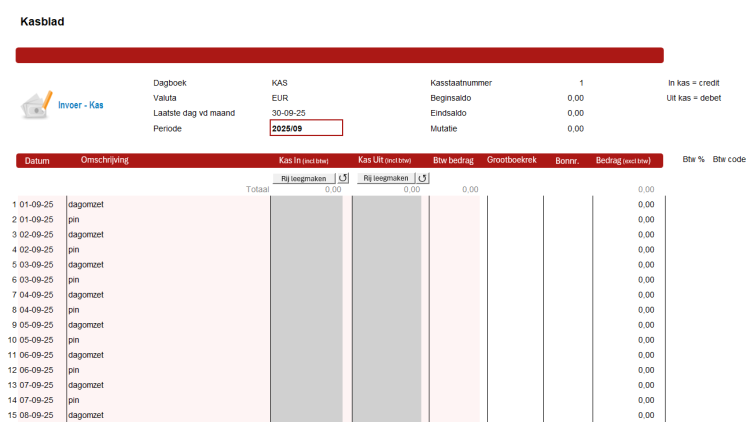
Task: Select the Periode field 2025/09
Action: [306, 128]
